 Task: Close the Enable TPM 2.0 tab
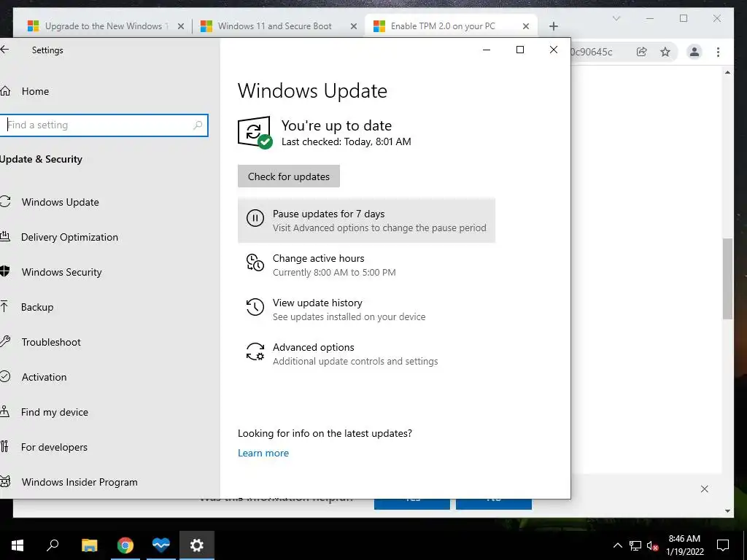526,26
